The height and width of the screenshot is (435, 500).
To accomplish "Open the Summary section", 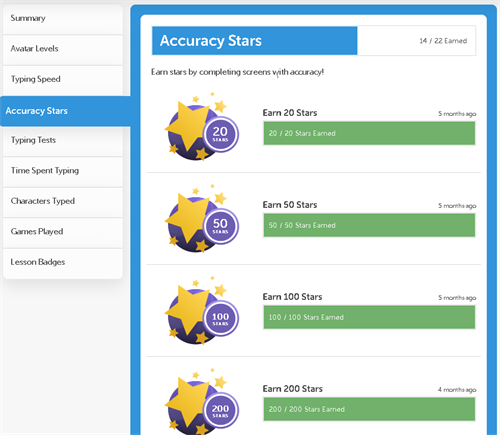I will [x=63, y=19].
